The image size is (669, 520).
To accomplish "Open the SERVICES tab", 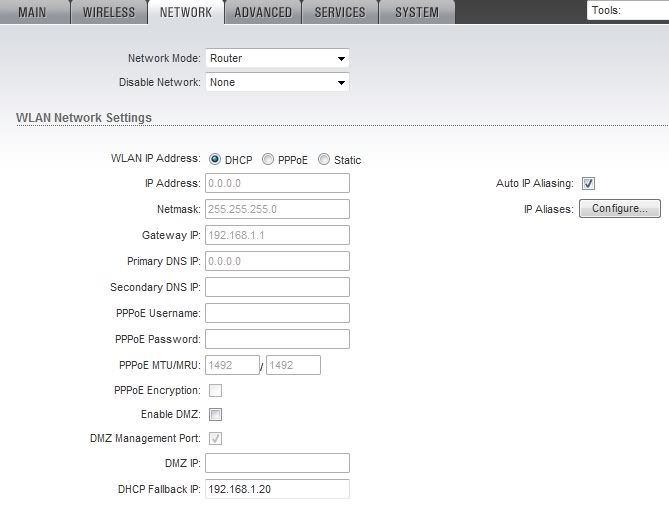I will (x=340, y=12).
